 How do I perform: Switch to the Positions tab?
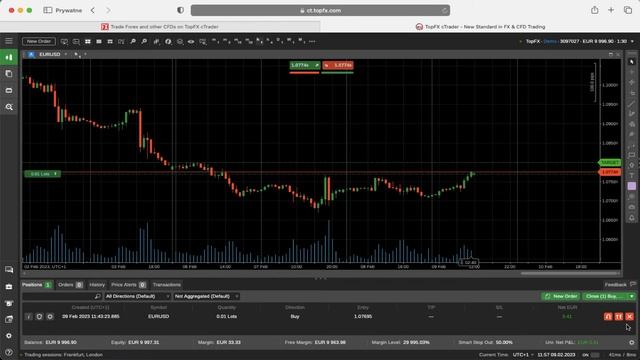coord(37,284)
